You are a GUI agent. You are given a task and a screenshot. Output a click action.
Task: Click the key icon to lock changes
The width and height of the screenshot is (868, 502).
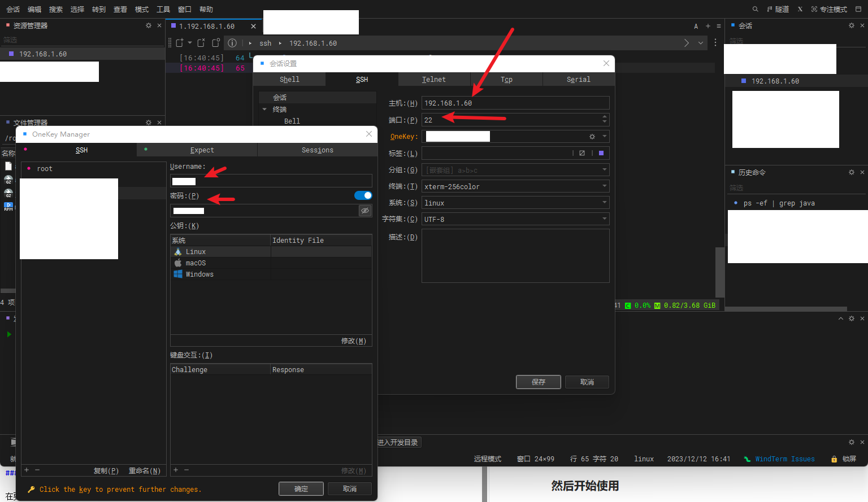click(31, 490)
